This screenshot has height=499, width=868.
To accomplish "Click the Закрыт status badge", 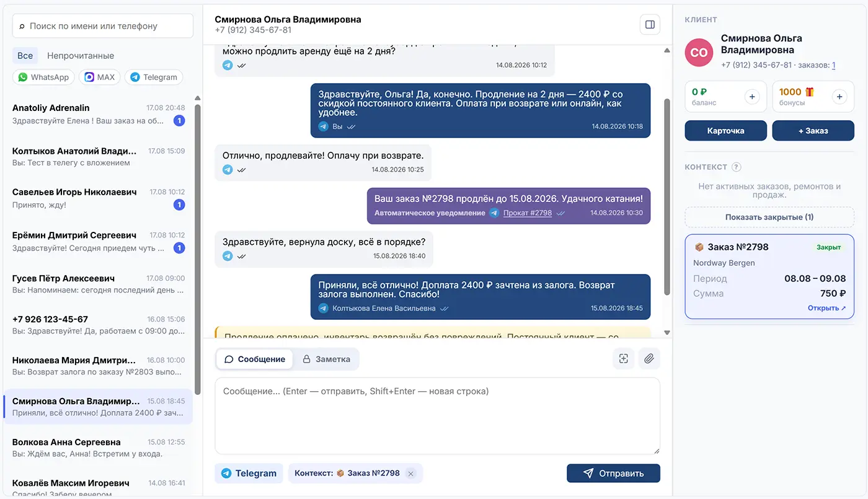I will (829, 247).
